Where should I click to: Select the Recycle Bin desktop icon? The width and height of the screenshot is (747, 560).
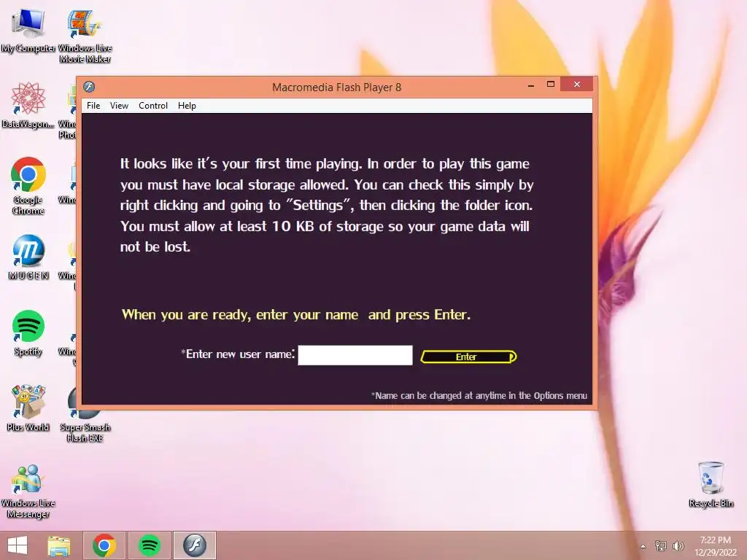711,485
